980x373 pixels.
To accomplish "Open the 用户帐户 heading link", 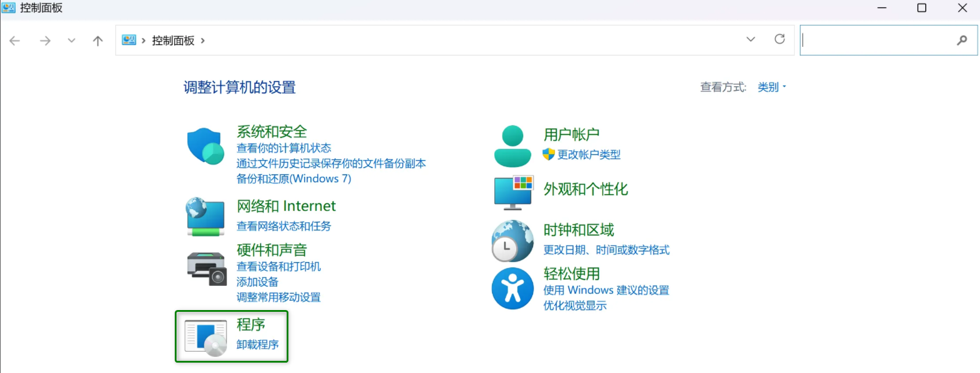I will tap(572, 135).
